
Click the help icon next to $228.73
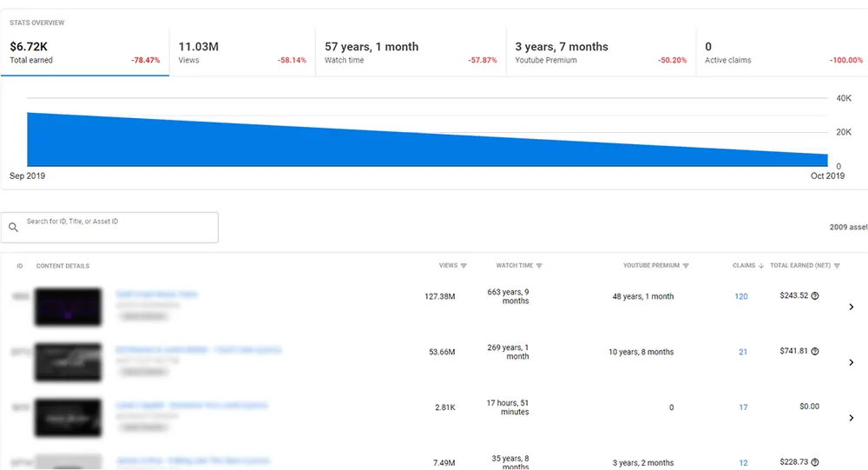coord(815,462)
